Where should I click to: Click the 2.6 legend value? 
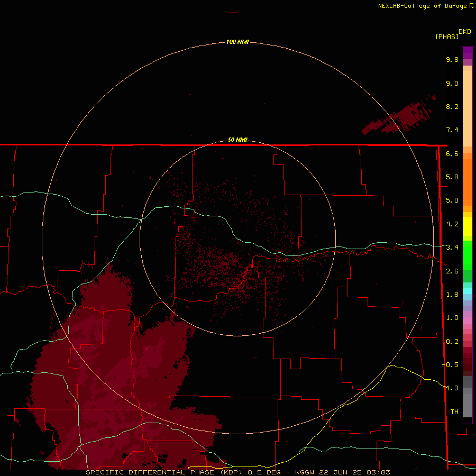[452, 271]
